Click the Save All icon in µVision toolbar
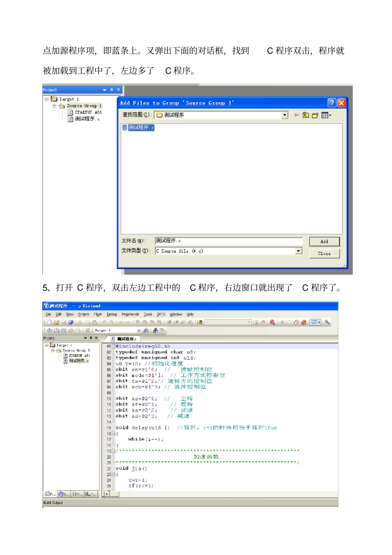 (71, 322)
